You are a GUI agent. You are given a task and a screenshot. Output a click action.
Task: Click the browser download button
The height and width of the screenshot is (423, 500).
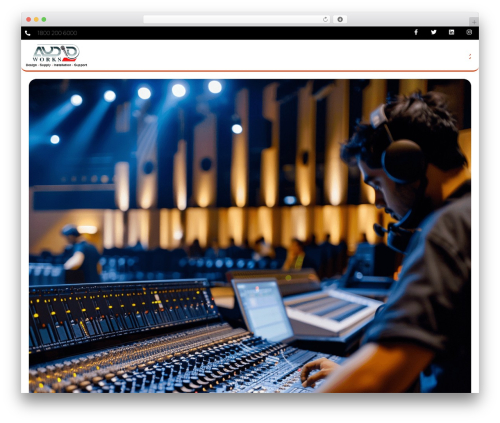pos(340,19)
